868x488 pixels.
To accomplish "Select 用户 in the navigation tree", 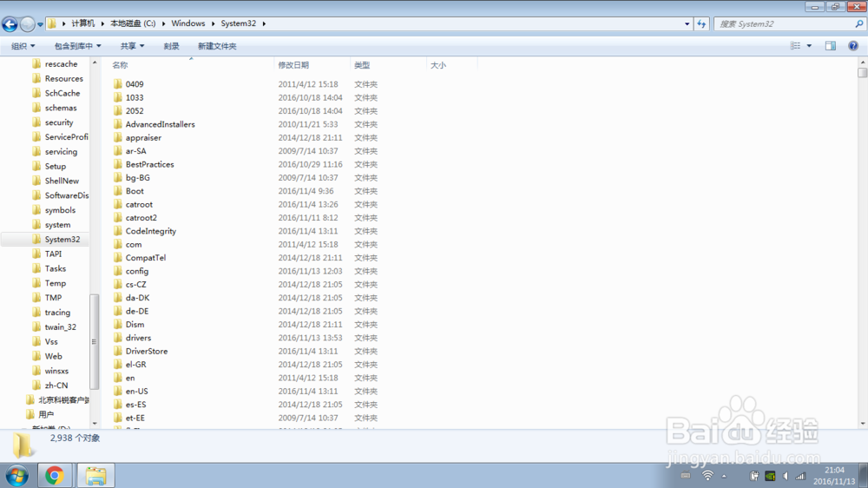I will click(46, 415).
